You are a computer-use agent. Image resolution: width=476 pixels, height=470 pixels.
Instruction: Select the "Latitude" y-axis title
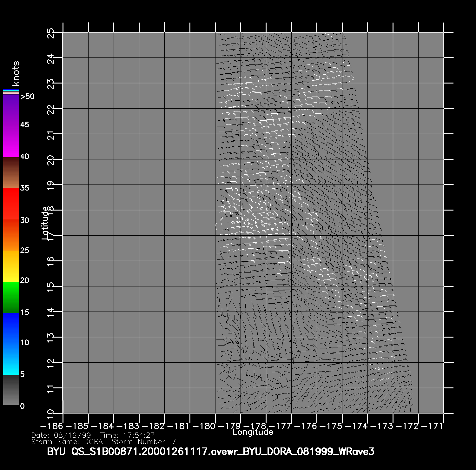(45, 223)
